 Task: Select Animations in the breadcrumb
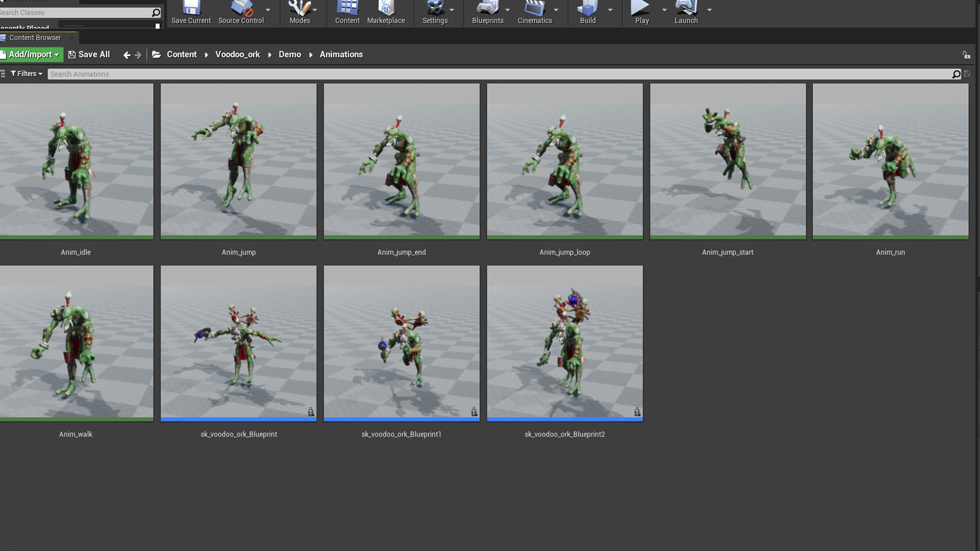341,55
